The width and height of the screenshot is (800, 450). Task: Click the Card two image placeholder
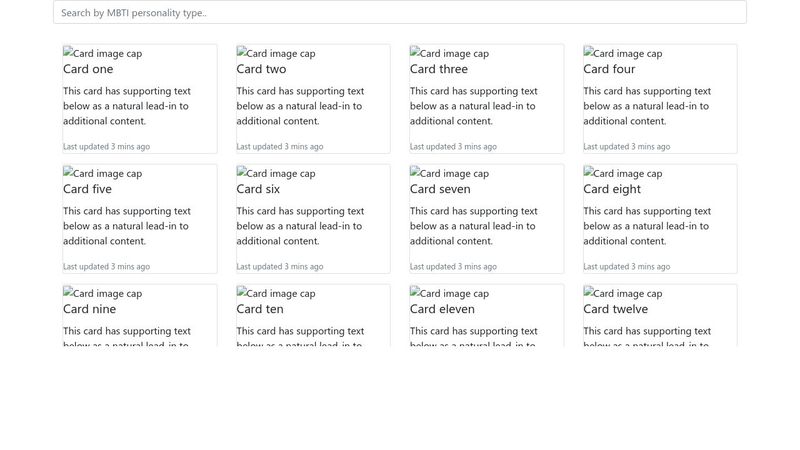click(276, 54)
